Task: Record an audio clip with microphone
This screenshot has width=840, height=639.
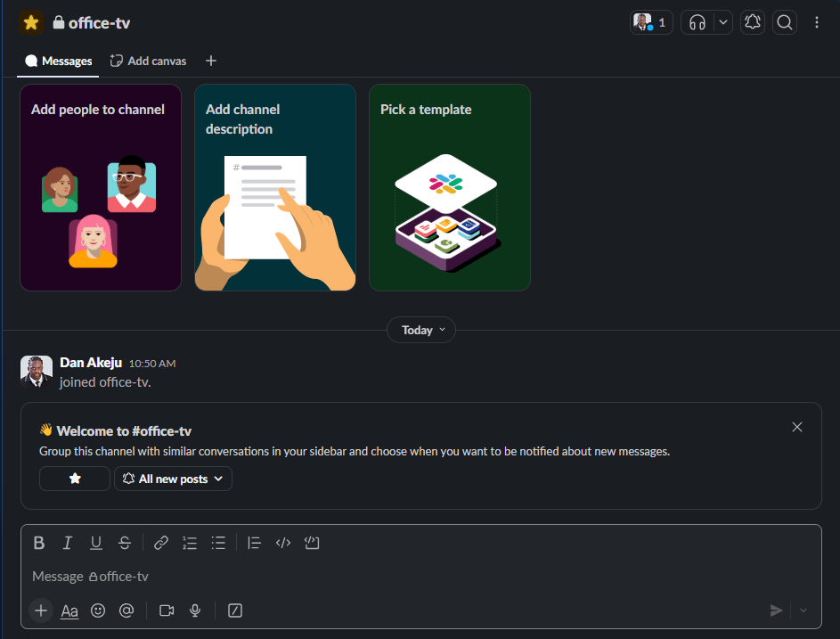Action: pyautogui.click(x=195, y=610)
